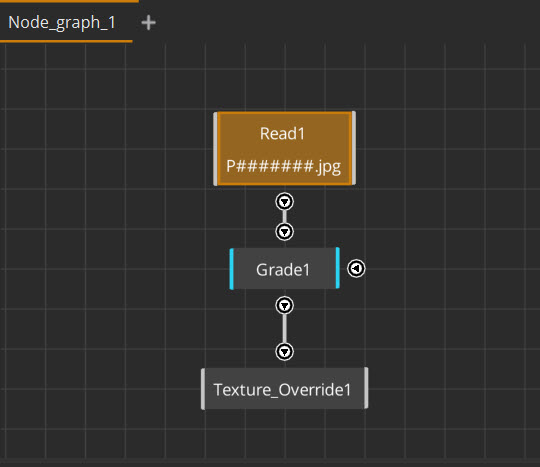Click the input port above Grade1
540x467 pixels.
click(x=284, y=232)
